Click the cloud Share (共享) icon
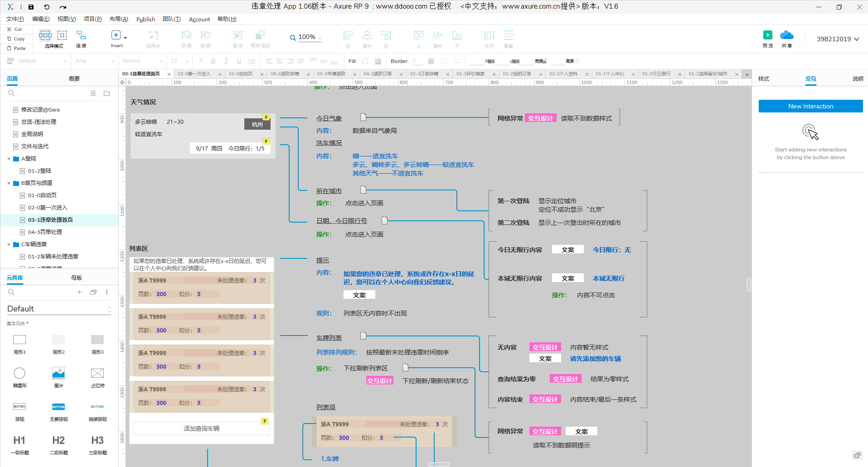 coord(786,35)
